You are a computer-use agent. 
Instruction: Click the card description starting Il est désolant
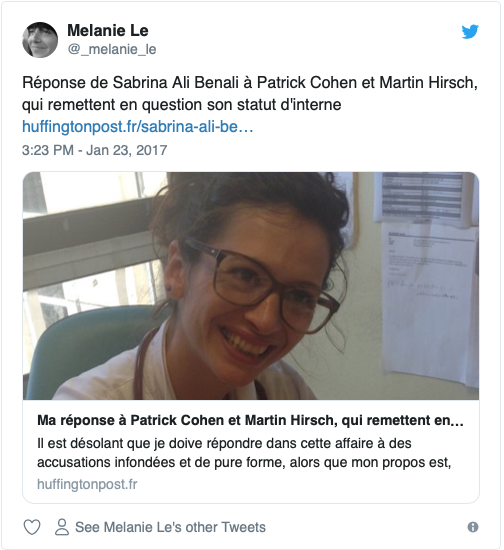point(244,453)
